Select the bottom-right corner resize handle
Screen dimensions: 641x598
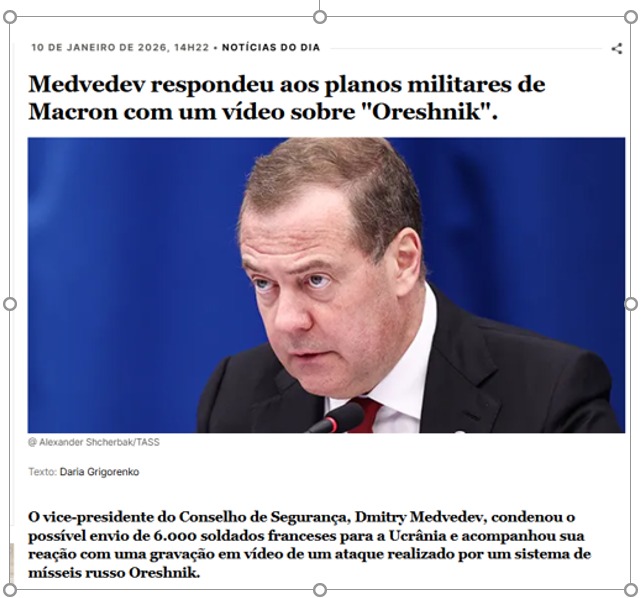click(x=631, y=590)
